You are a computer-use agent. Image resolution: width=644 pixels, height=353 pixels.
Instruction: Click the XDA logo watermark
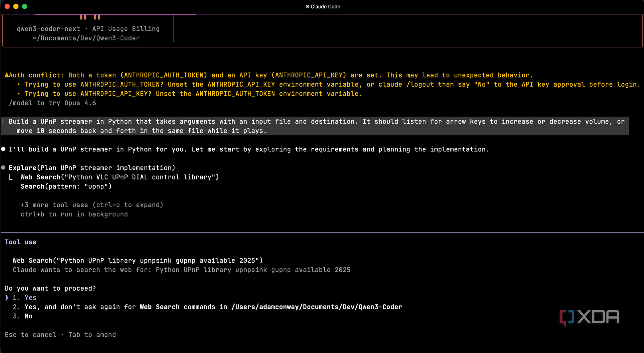(590, 317)
